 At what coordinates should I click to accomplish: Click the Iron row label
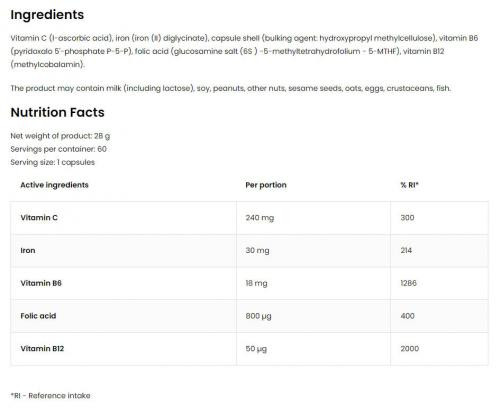tap(28, 250)
